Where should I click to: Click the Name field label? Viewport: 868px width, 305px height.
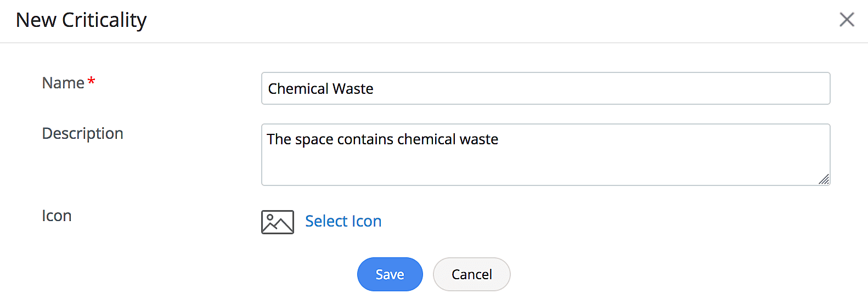[x=63, y=83]
